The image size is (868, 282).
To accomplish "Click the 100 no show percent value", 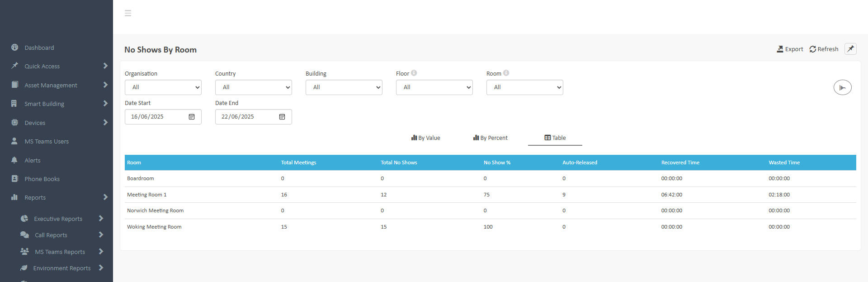I will click(x=488, y=227).
